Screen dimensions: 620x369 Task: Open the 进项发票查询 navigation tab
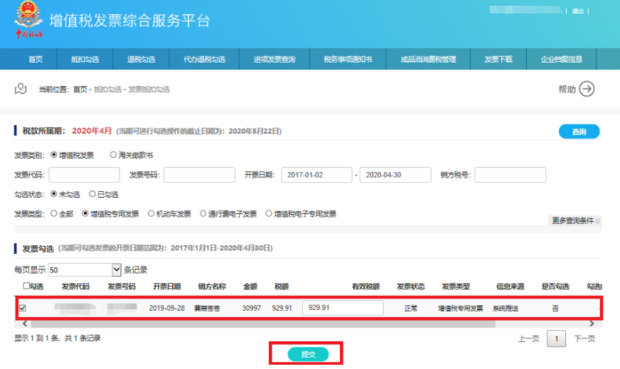point(274,59)
